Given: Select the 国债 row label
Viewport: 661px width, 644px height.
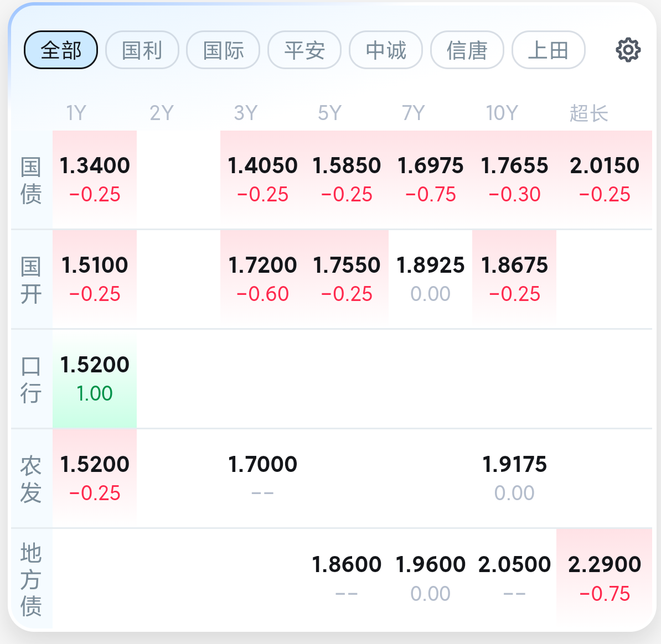Looking at the screenshot, I should coord(31,180).
